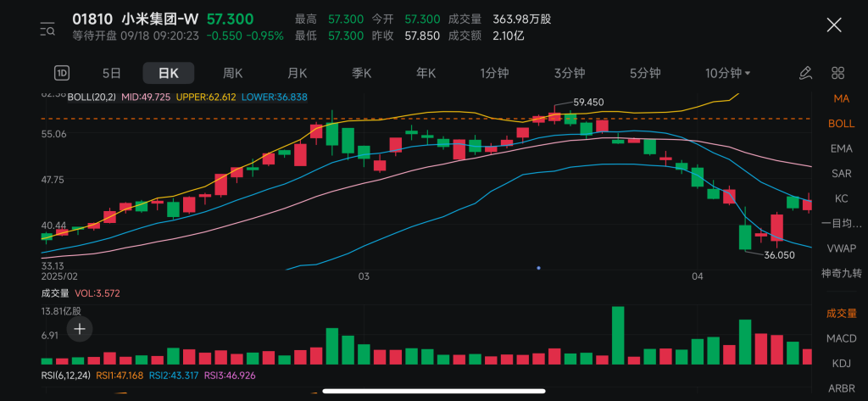Toggle the MA overlay indicator

coord(841,98)
